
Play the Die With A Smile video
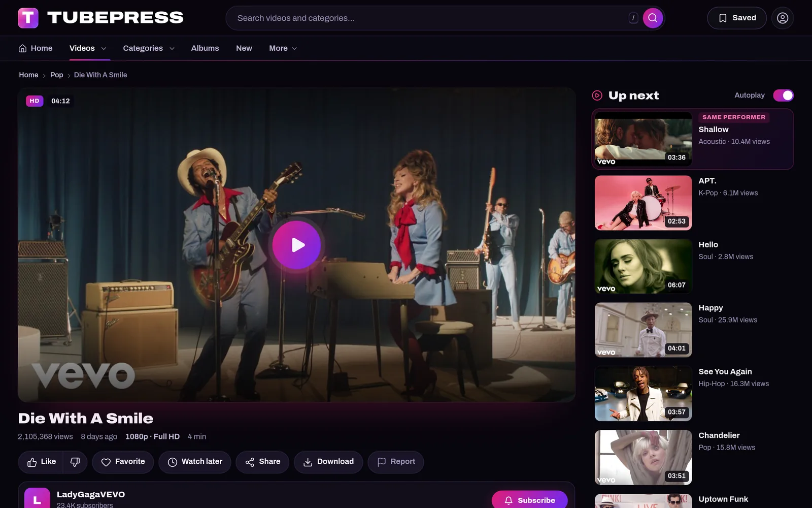[297, 245]
